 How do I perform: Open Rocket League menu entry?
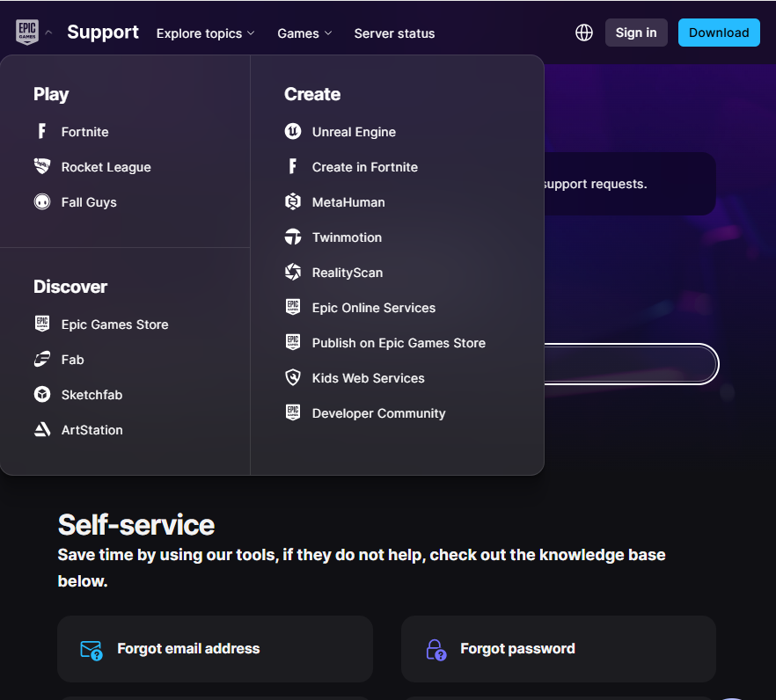pos(106,167)
